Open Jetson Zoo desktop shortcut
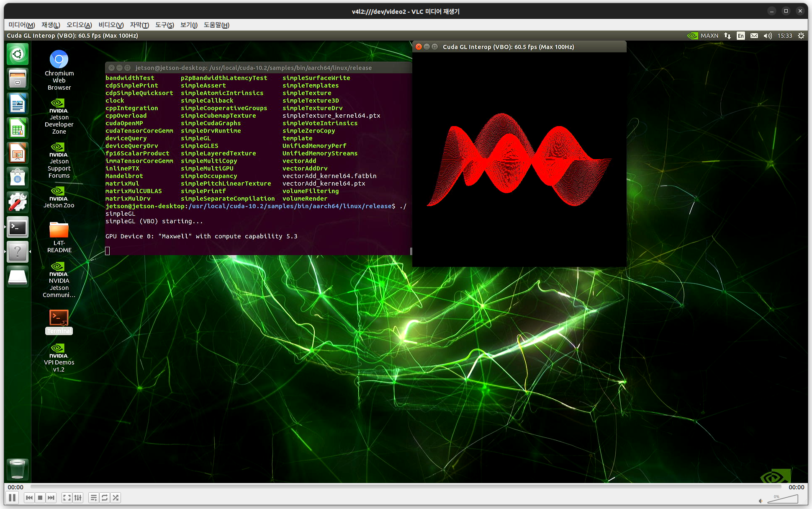 point(59,197)
